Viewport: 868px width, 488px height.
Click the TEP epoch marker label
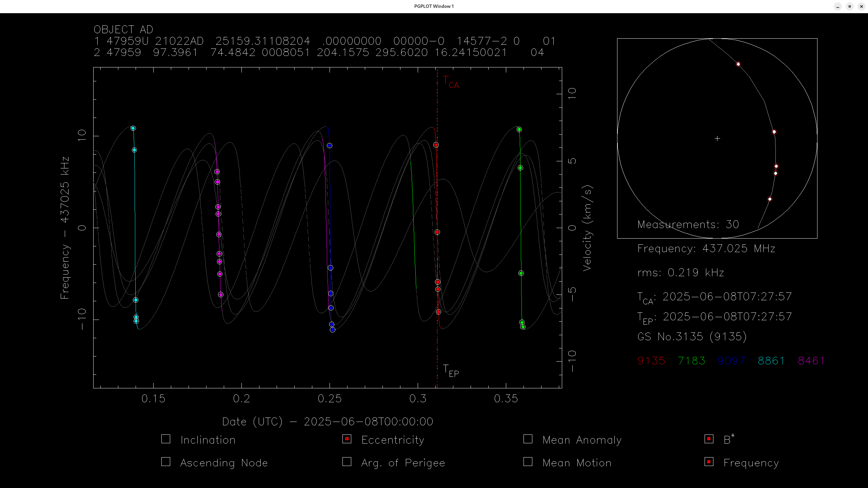(x=451, y=371)
